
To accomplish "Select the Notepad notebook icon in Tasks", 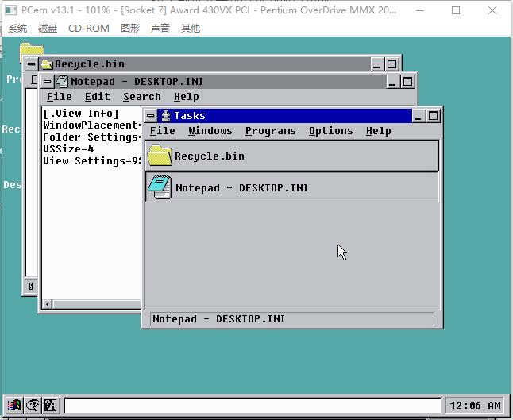I will (x=160, y=187).
